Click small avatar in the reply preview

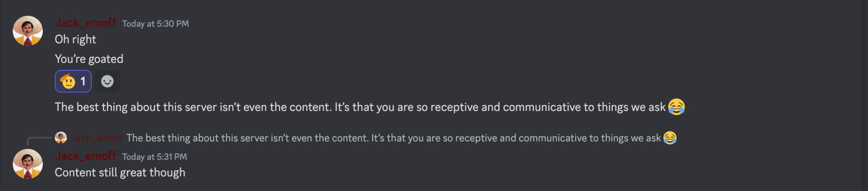61,138
